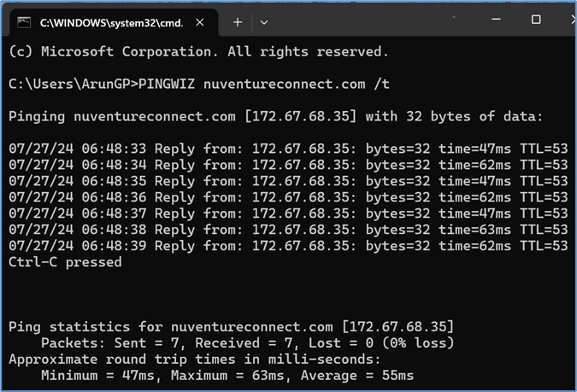Minimize the terminal window
Viewport: 577px width, 392px height.
tap(496, 19)
